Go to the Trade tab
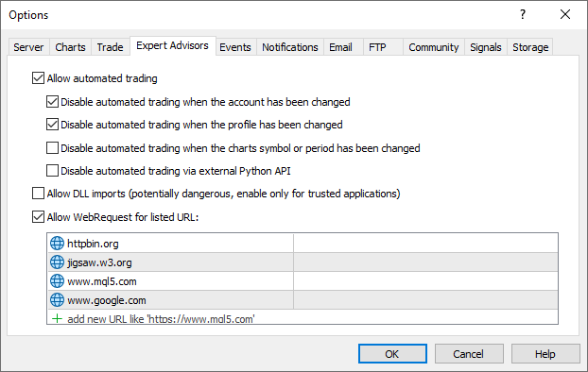Screen dimensions: 588x372 111,47
